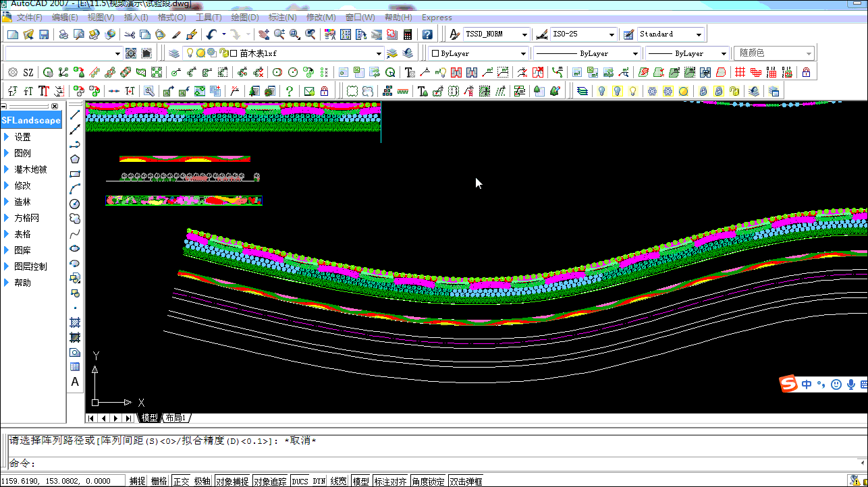Screen dimensions: 868x487
Task: Switch to the 布局1 layout tab
Action: pyautogui.click(x=176, y=418)
